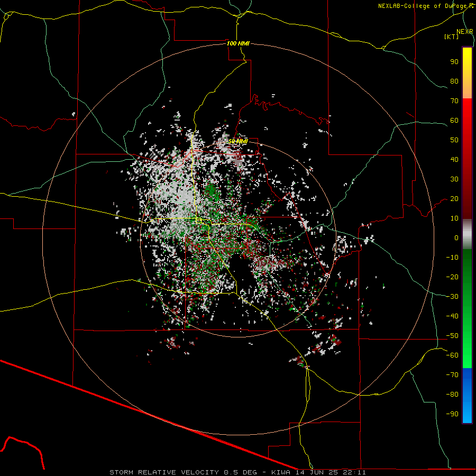Click the "-40" velocity scale label
This screenshot has height=476, width=476.
point(452,316)
